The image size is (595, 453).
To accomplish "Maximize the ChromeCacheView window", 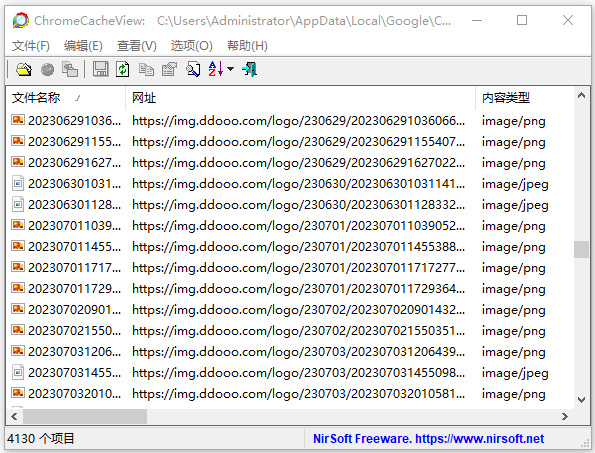I will (522, 20).
